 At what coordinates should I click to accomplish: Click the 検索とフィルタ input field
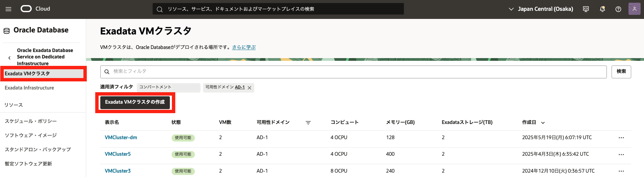click(x=353, y=72)
